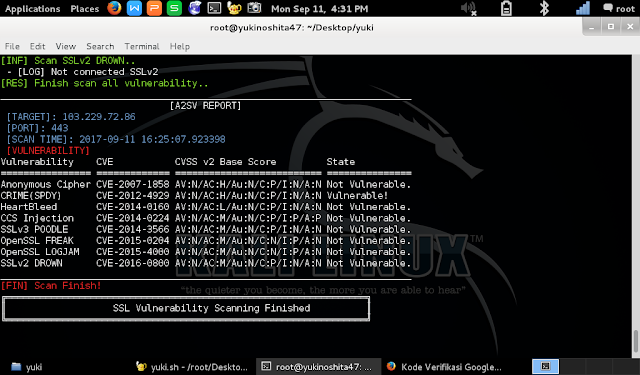Open the screenshot camera launcher

(x=254, y=8)
